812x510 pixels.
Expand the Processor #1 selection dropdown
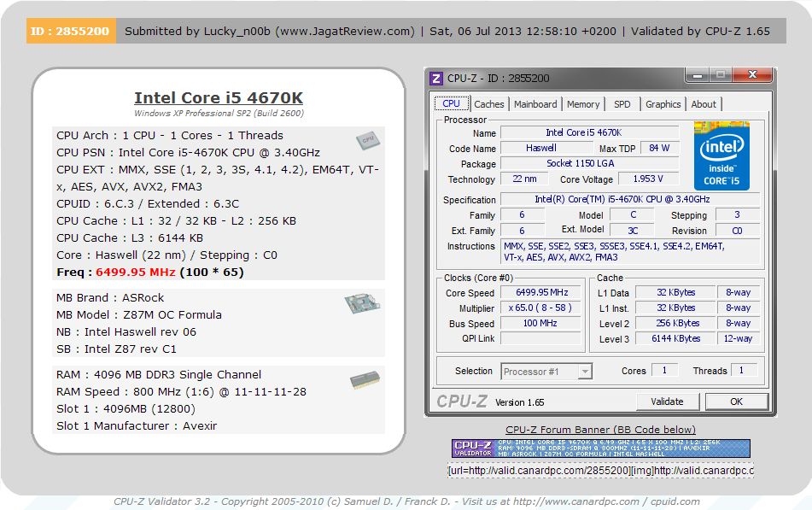585,372
